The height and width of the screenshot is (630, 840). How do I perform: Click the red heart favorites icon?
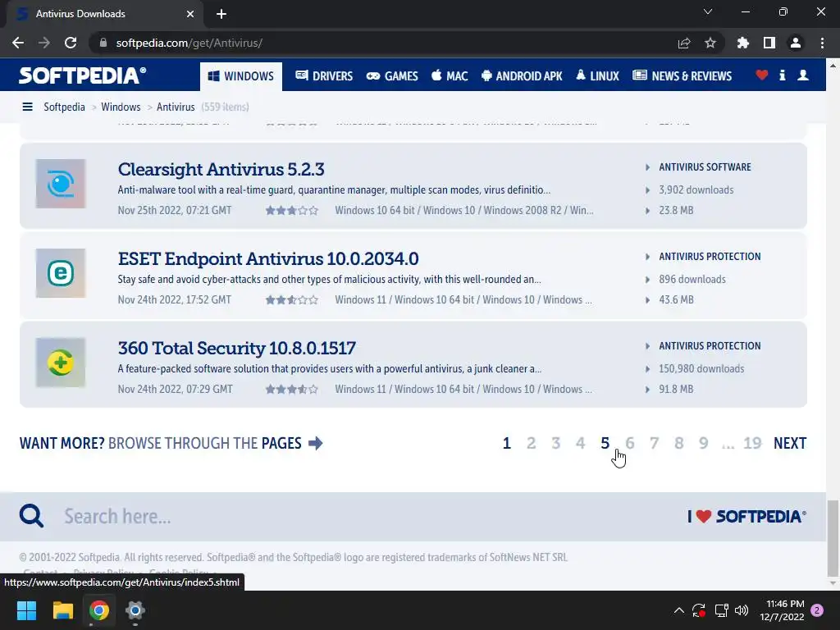(762, 75)
